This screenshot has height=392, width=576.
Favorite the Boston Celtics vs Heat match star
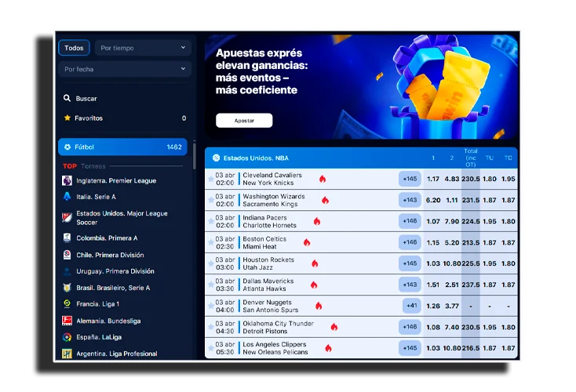pos(211,242)
